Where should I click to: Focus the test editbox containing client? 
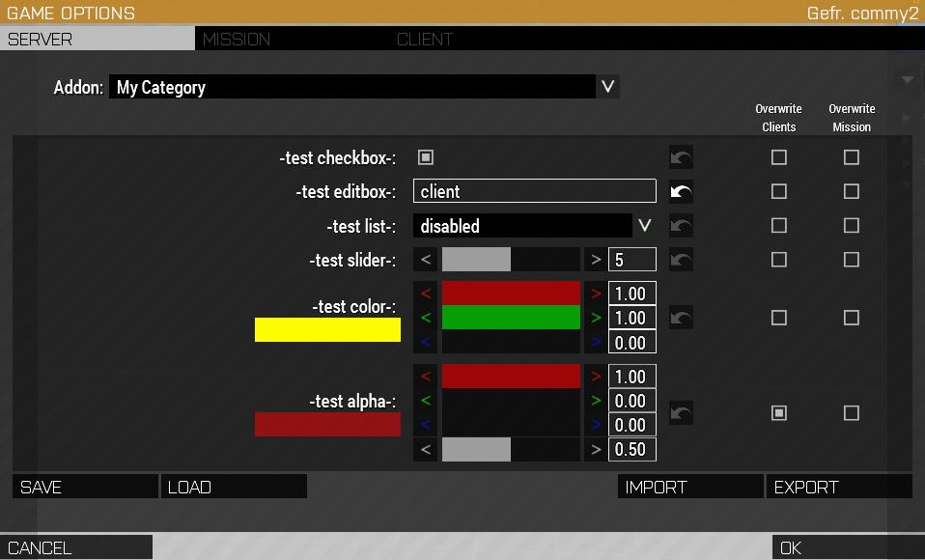point(535,191)
